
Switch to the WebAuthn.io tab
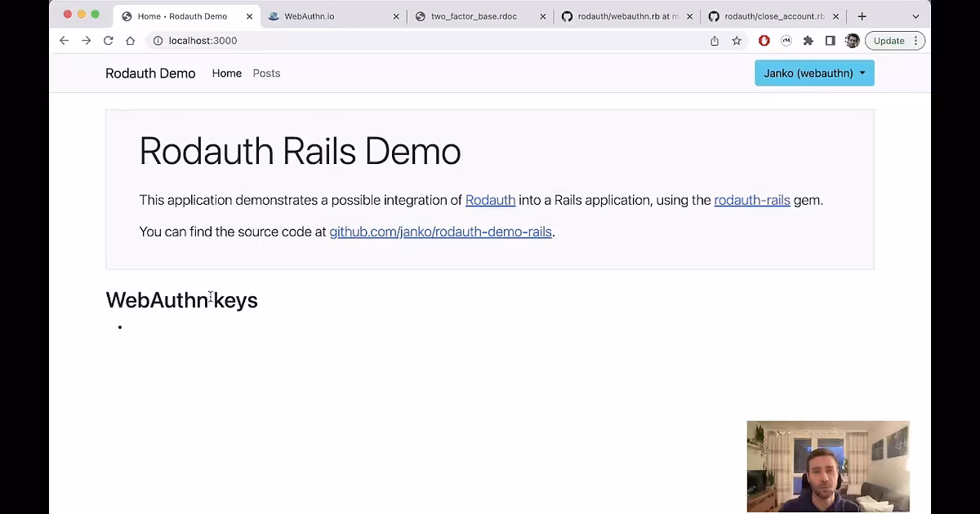coord(333,16)
